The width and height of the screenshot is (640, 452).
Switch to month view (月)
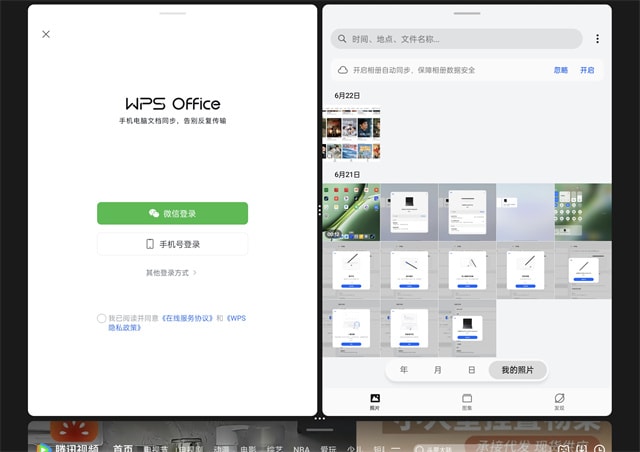[438, 370]
